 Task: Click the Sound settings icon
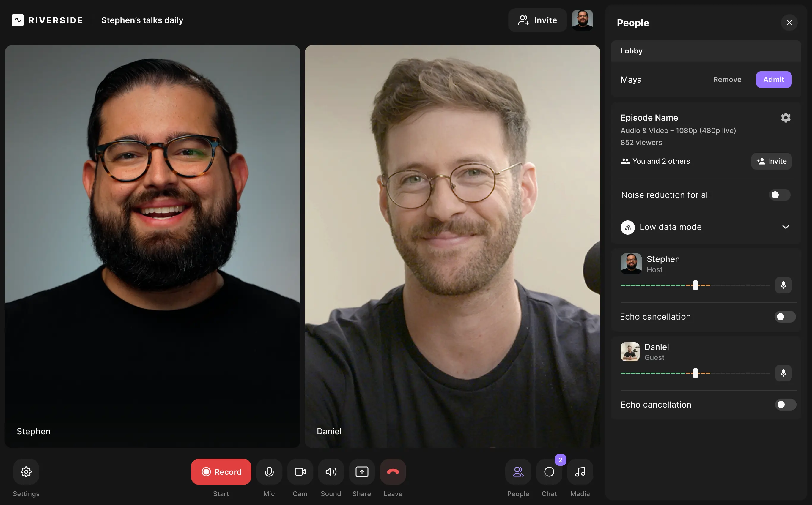pyautogui.click(x=331, y=472)
